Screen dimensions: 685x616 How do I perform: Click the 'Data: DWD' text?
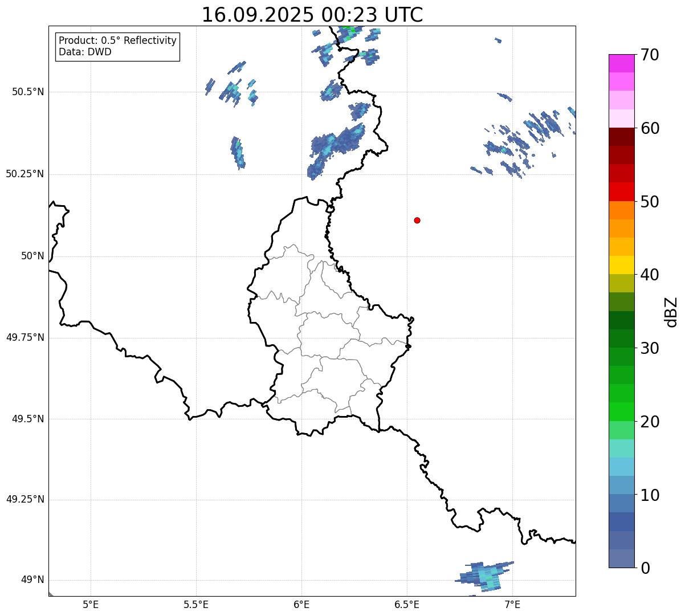pyautogui.click(x=85, y=52)
